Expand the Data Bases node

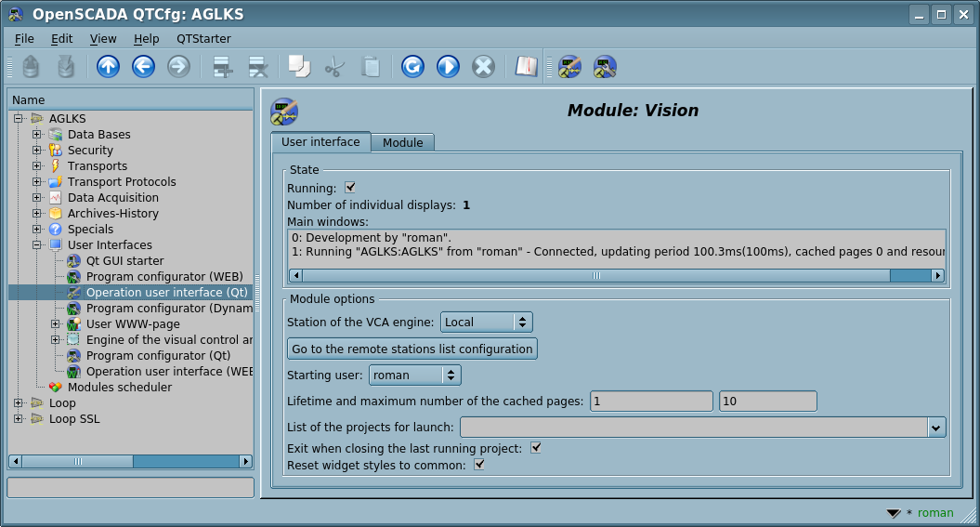[37, 135]
